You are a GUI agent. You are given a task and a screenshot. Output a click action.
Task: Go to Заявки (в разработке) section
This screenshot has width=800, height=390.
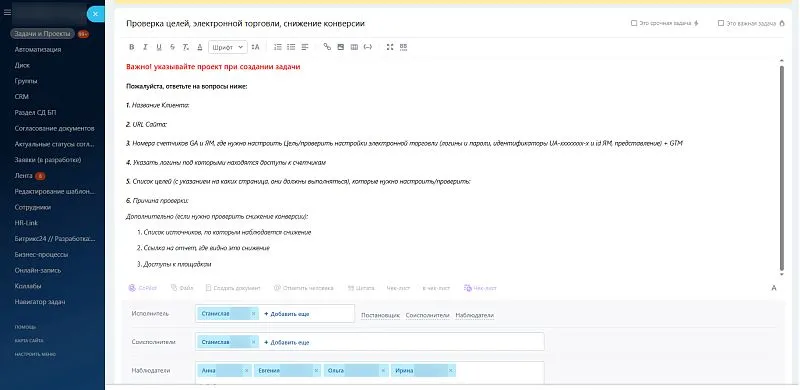point(48,160)
